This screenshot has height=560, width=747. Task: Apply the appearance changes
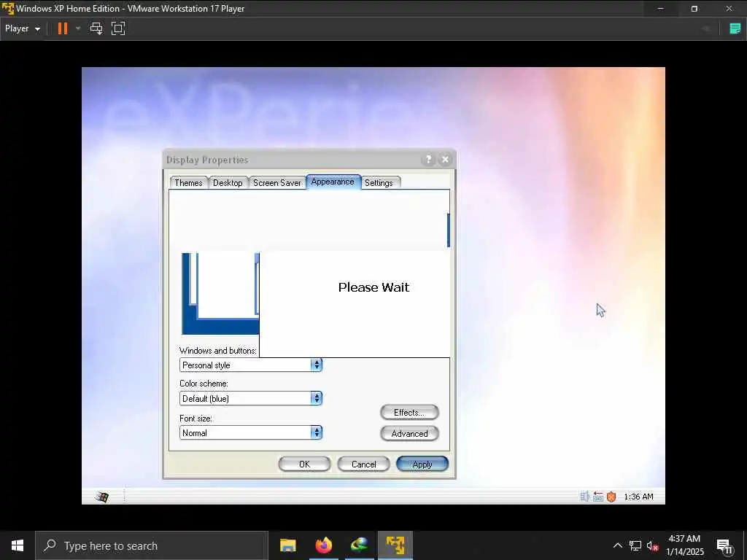click(x=422, y=464)
